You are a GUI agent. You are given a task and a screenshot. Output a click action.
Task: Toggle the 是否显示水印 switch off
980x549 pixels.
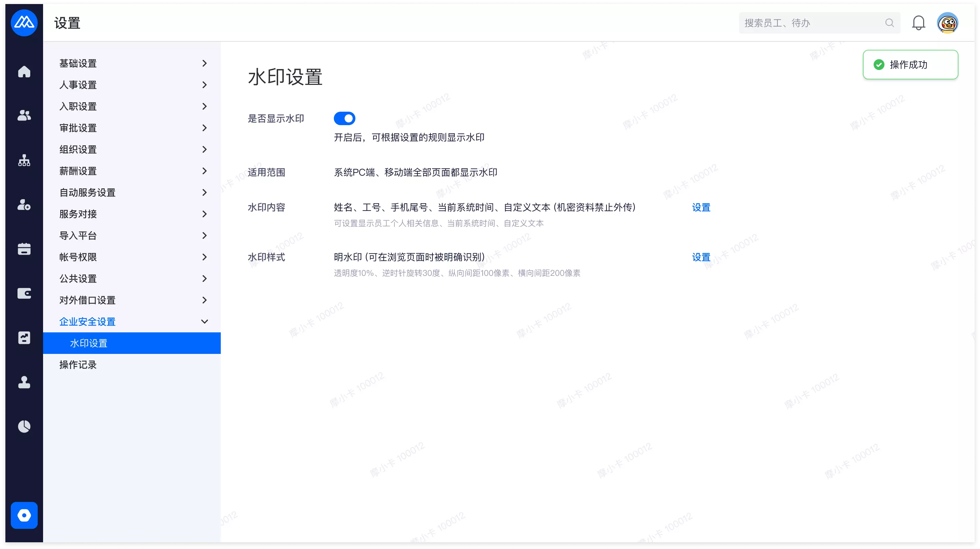coord(344,118)
